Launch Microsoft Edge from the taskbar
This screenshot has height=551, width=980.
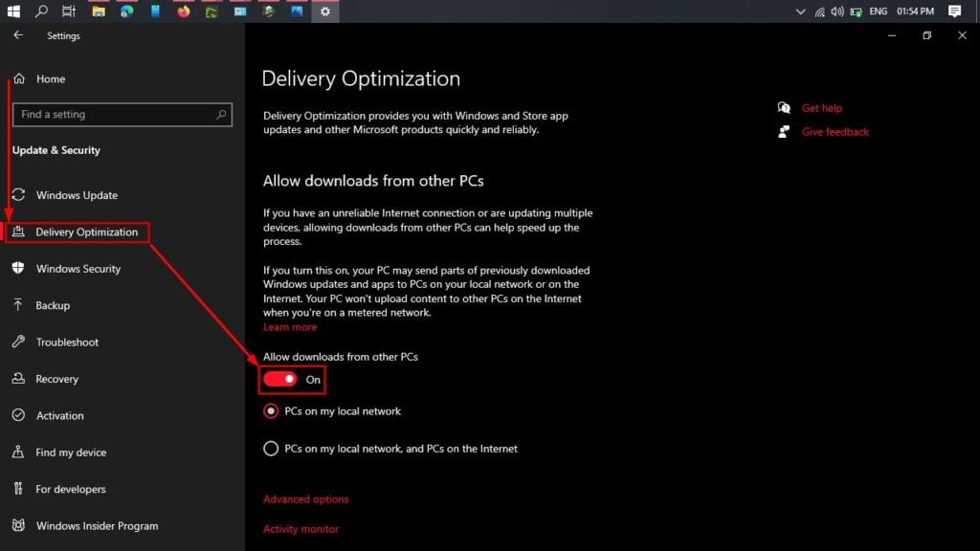coord(127,11)
